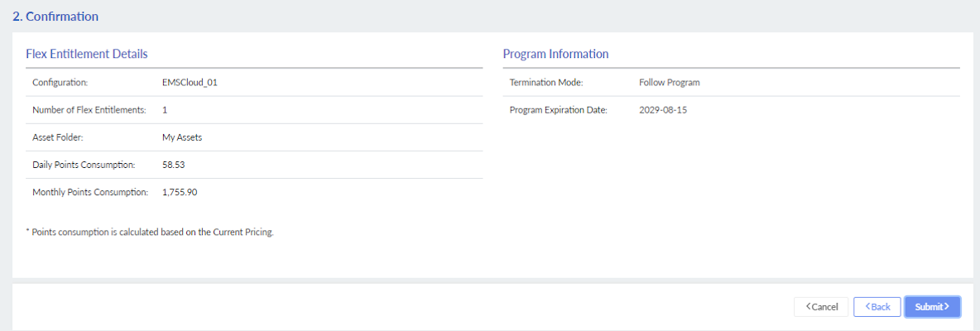980x331 pixels.
Task: Click the My Assets folder value
Action: pyautogui.click(x=182, y=137)
